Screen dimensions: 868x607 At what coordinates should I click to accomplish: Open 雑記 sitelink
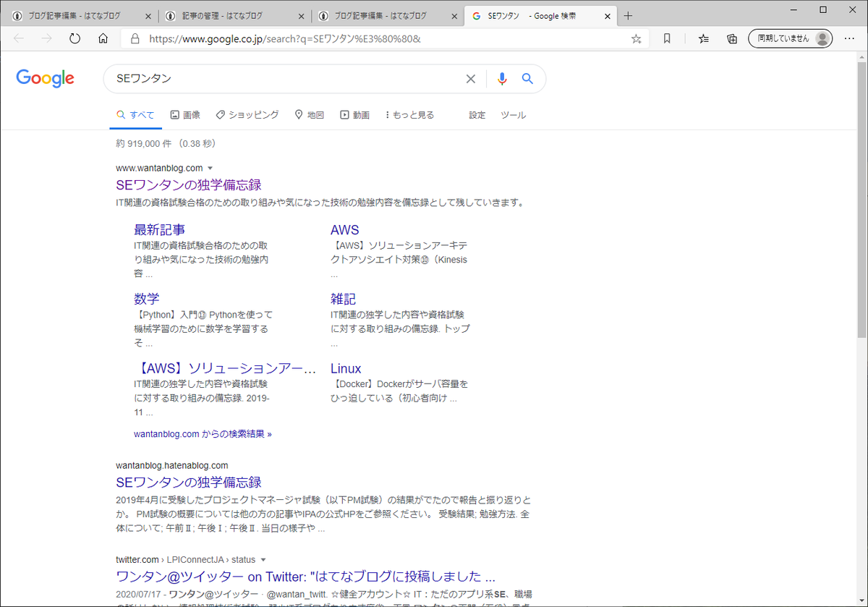click(x=343, y=299)
